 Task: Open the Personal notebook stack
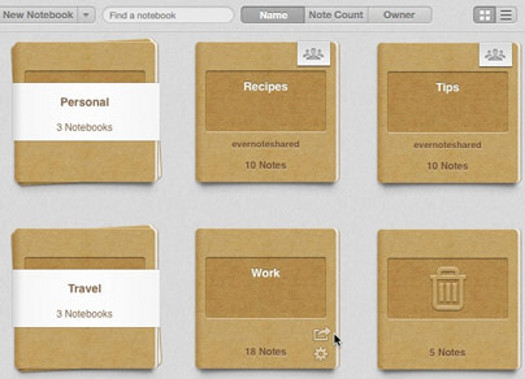pos(86,113)
